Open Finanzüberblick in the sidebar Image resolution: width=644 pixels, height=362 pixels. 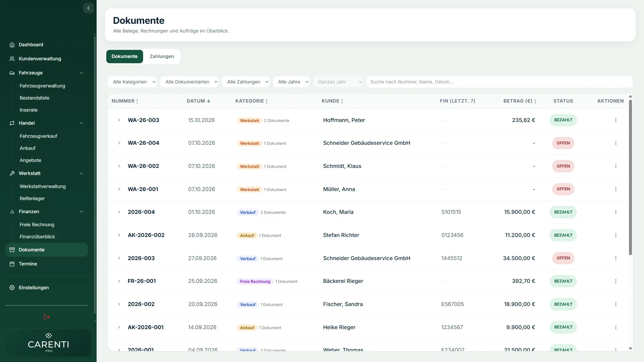coord(37,237)
